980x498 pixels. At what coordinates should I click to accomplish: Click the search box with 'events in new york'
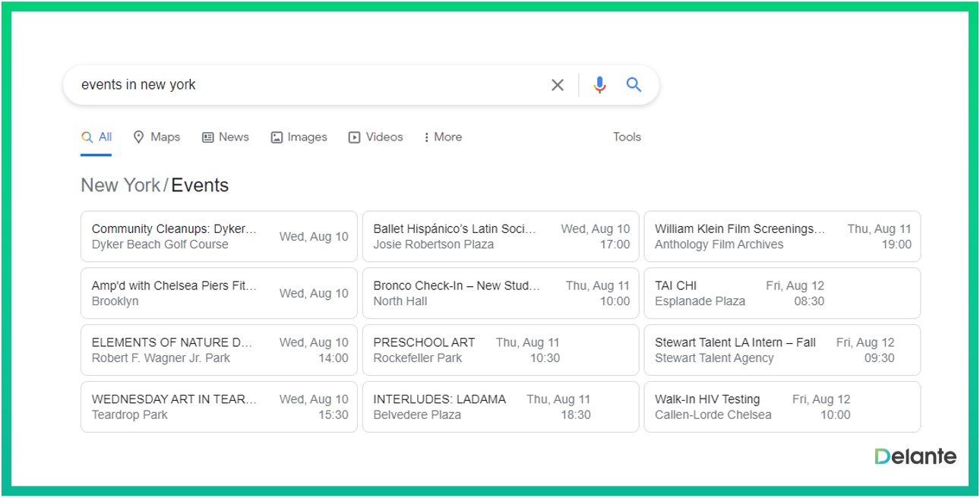[304, 85]
